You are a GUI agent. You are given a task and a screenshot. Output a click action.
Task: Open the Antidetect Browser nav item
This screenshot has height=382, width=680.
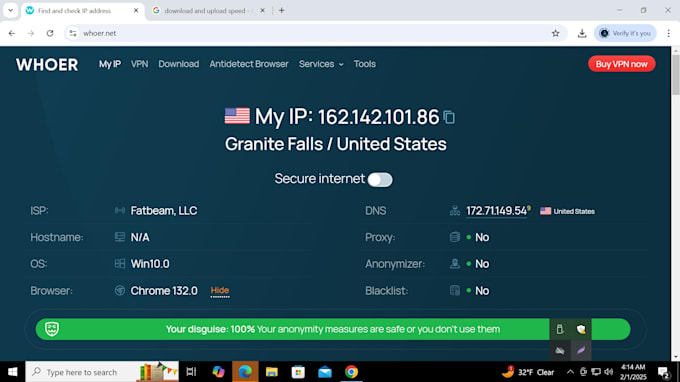[249, 64]
